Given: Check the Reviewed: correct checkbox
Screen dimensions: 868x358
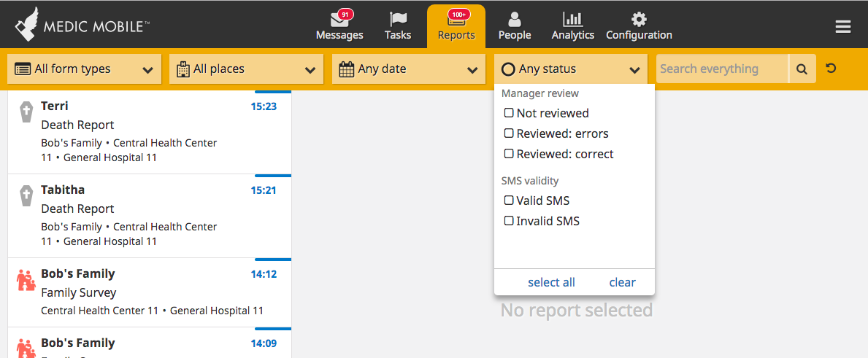Looking at the screenshot, I should (509, 154).
